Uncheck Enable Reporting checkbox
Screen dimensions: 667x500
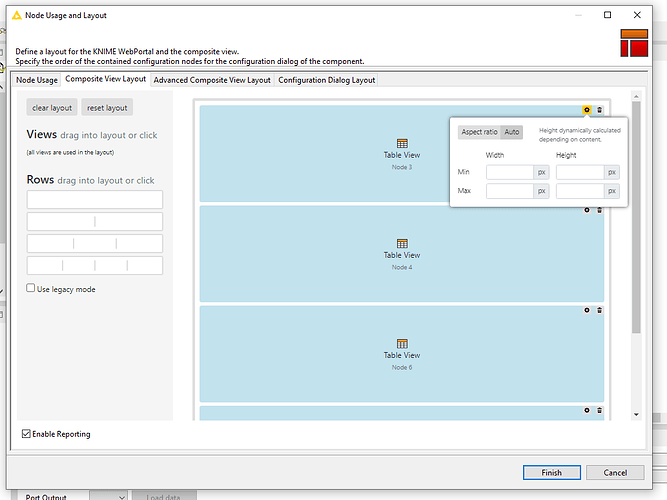click(26, 434)
